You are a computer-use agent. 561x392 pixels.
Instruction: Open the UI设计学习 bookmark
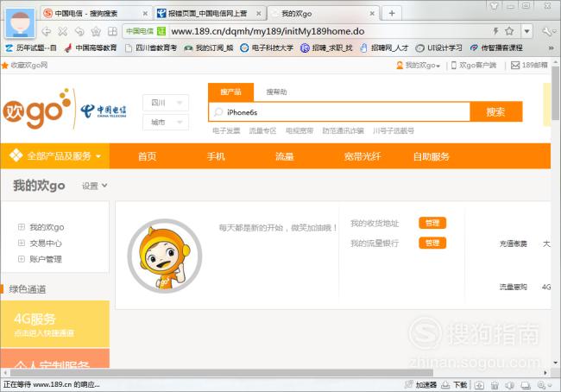[439, 47]
